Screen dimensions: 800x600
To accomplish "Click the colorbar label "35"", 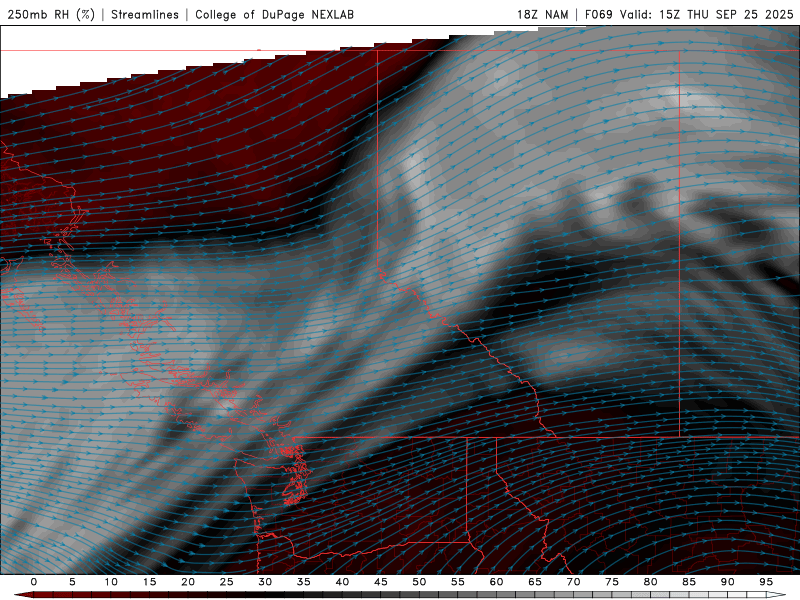I will [x=304, y=582].
